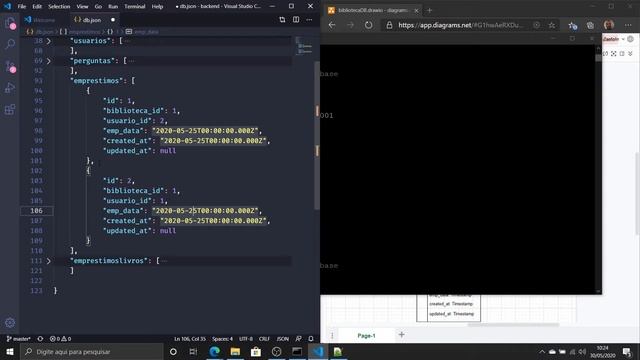The height and width of the screenshot is (360, 640).
Task: Open the errors and warnings counter
Action: tap(60, 339)
